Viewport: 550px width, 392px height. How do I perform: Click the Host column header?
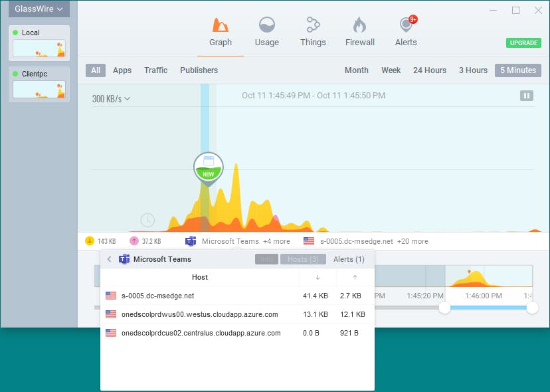point(199,277)
